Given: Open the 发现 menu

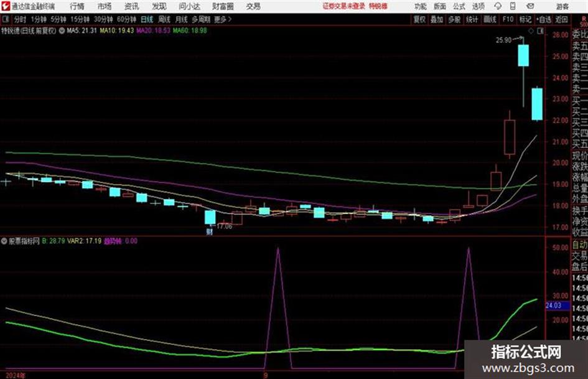Looking at the screenshot, I should tap(159, 6).
